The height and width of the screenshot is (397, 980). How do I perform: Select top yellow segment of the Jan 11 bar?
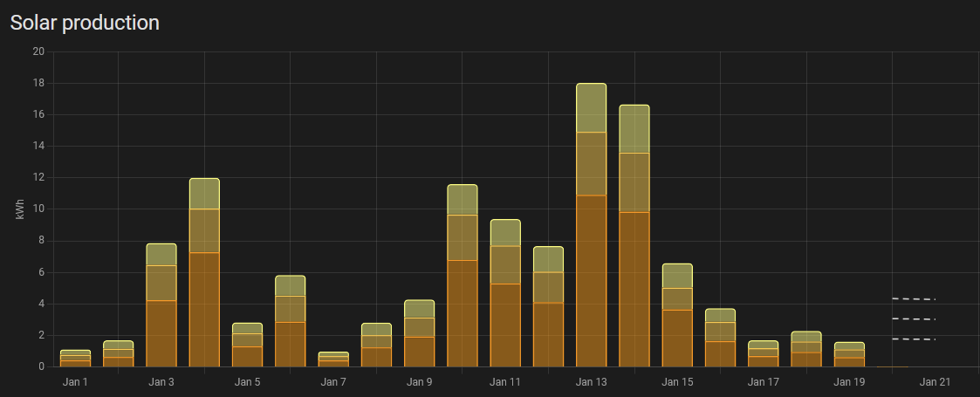coord(505,233)
